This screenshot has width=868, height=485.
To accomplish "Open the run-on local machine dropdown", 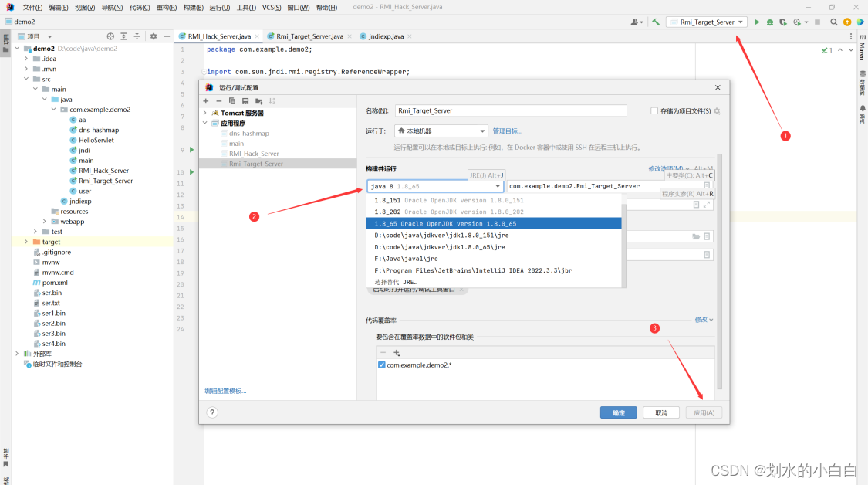I will coord(441,131).
